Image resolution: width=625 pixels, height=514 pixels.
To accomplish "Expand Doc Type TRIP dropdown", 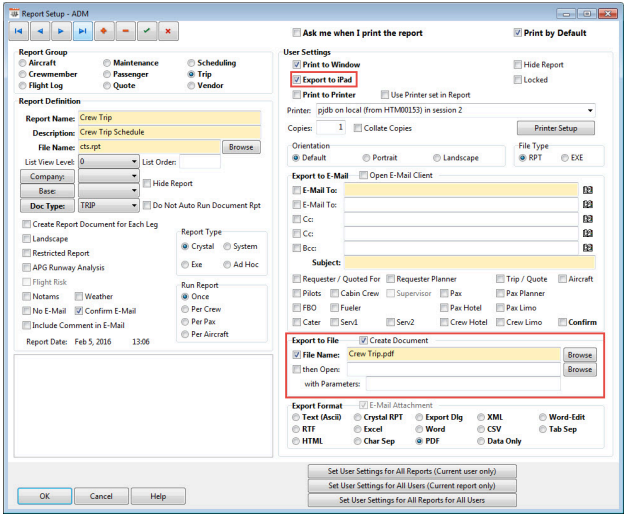I will click(x=134, y=206).
